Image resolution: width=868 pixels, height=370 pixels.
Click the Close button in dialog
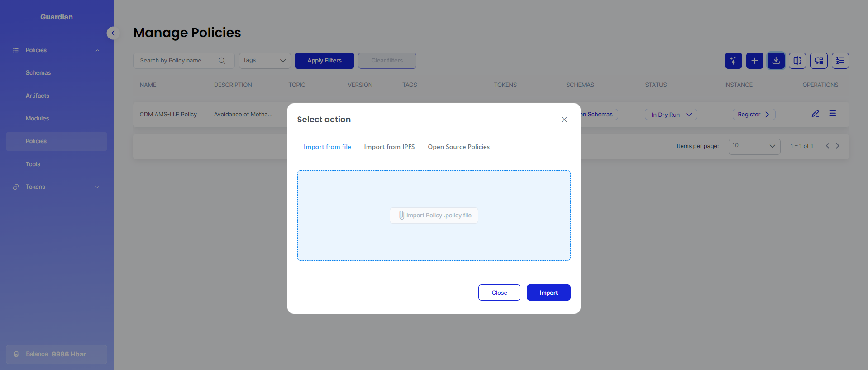point(499,293)
